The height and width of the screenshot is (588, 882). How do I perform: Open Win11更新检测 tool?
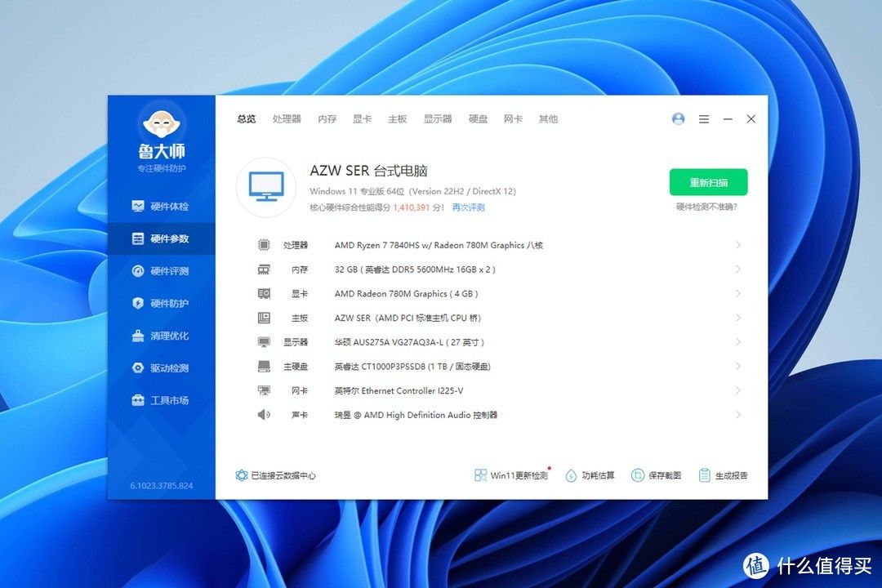pyautogui.click(x=510, y=475)
